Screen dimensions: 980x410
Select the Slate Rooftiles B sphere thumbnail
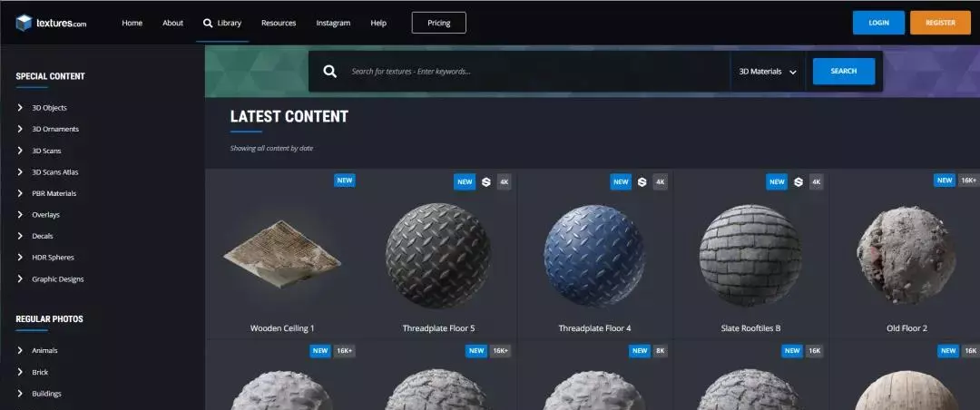coord(750,255)
